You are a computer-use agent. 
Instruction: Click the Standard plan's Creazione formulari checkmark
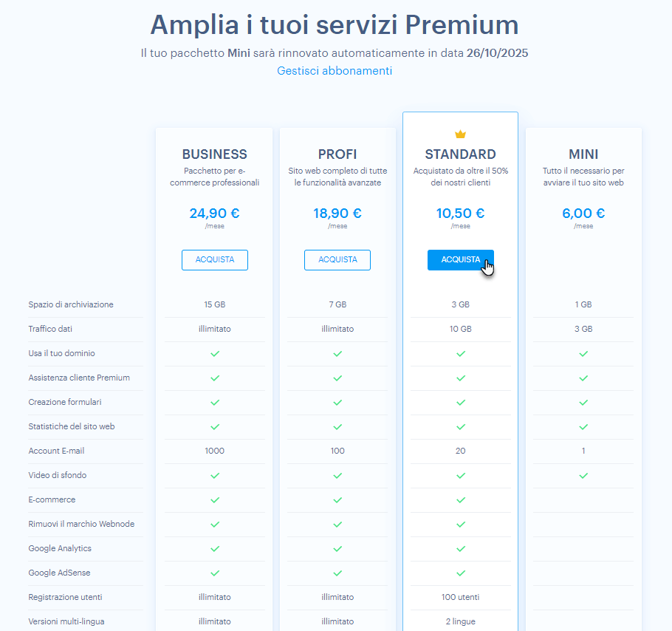point(461,403)
